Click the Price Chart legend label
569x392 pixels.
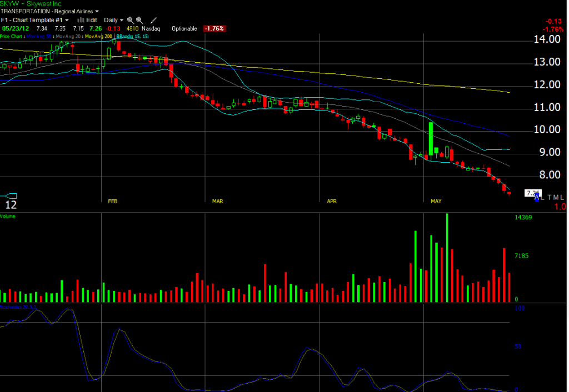point(11,36)
